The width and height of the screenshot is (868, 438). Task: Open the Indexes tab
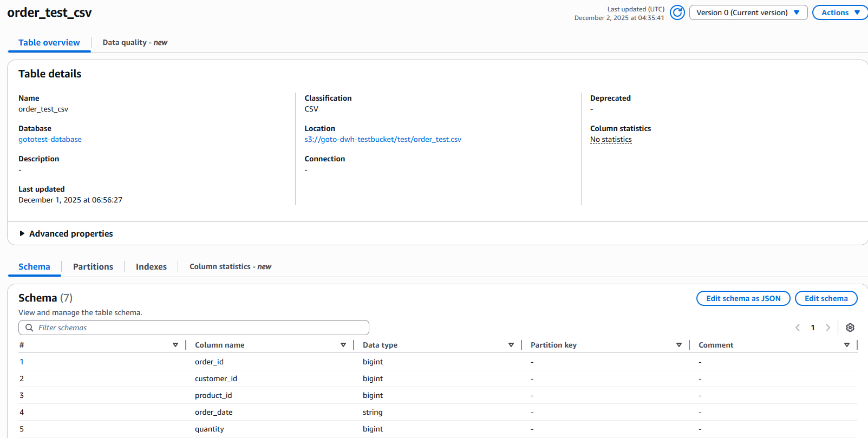(x=151, y=266)
